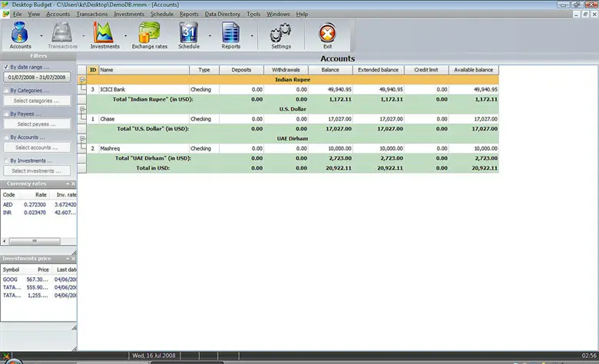Image resolution: width=599 pixels, height=364 pixels.
Task: Open the Data Directory menu
Action: click(x=222, y=14)
